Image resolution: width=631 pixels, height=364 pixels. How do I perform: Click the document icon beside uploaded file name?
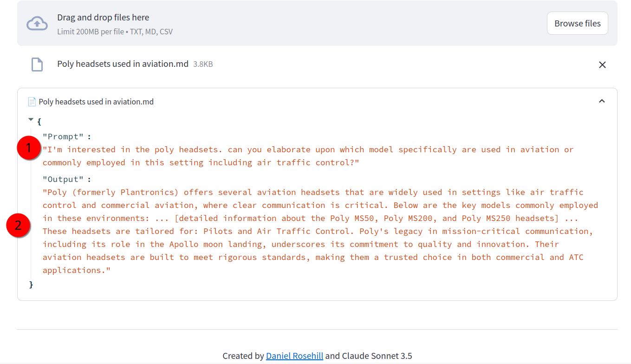click(x=37, y=65)
